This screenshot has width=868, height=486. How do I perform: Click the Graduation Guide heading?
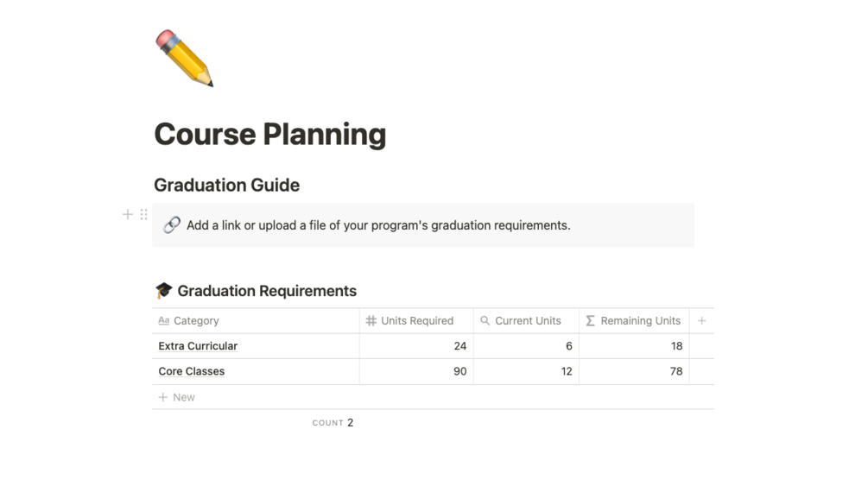click(226, 185)
